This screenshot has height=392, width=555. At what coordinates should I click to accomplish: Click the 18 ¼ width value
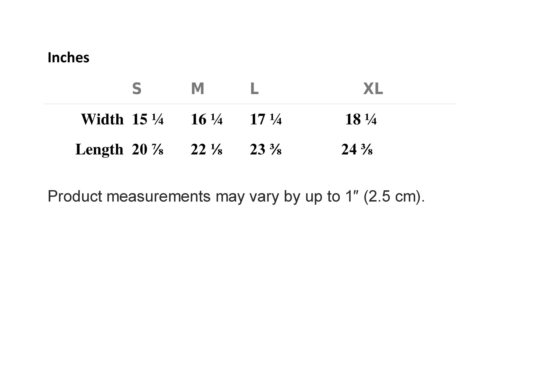click(361, 119)
